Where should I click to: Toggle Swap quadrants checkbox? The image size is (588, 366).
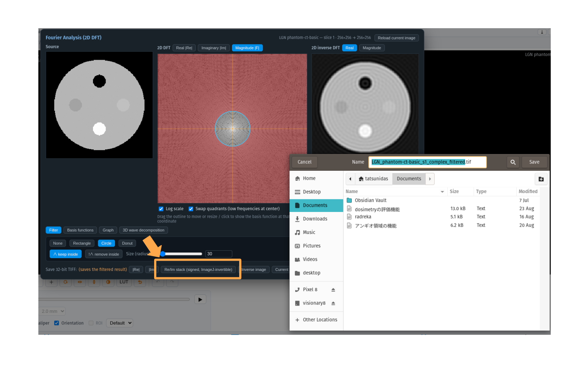pyautogui.click(x=191, y=209)
